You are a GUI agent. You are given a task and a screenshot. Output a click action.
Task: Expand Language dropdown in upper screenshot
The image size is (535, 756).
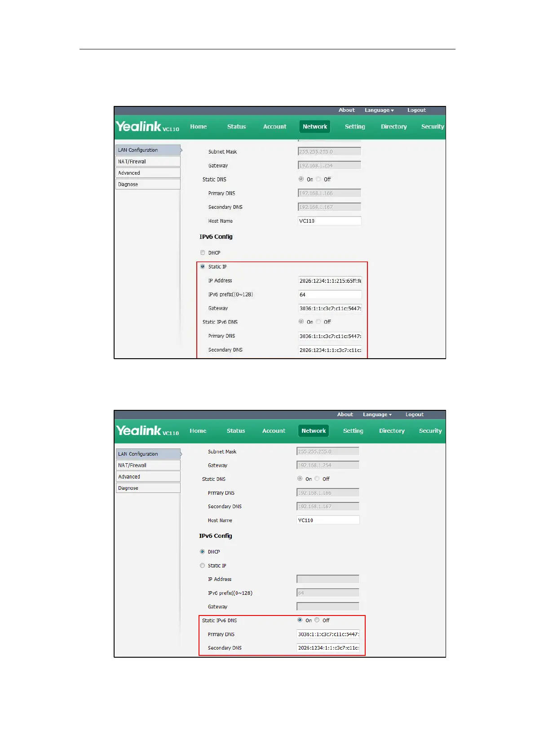coord(379,110)
